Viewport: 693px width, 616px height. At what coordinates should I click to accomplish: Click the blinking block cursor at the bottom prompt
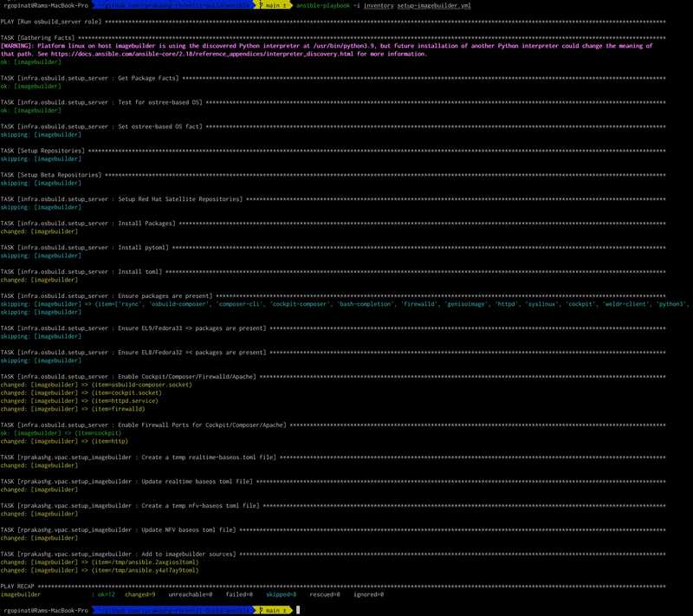pyautogui.click(x=297, y=609)
